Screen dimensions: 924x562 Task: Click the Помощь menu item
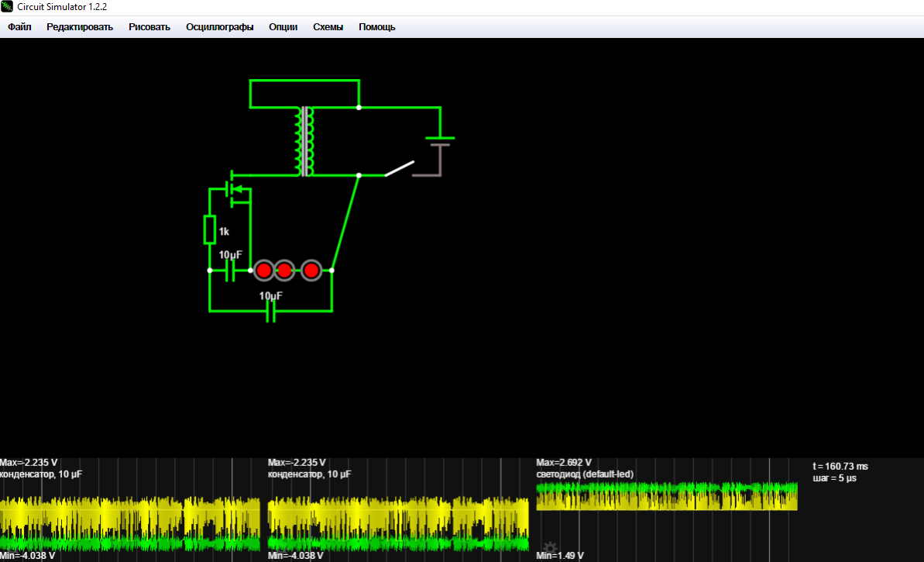(377, 27)
